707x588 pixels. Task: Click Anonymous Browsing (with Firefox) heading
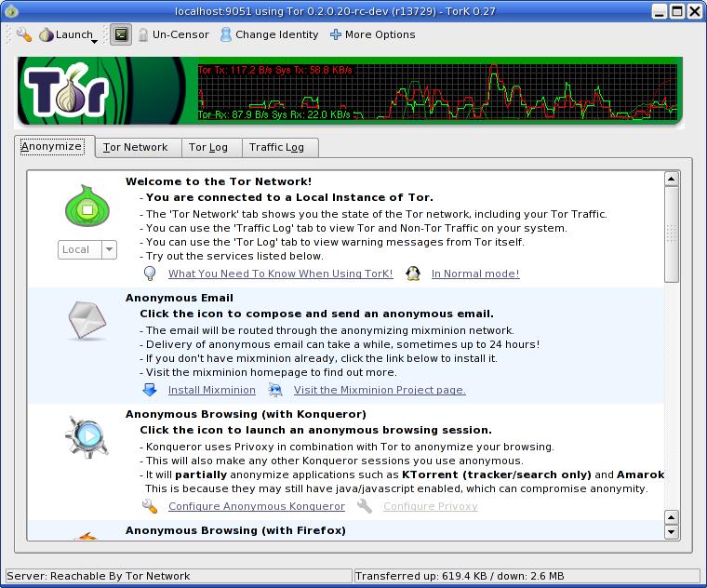235,530
